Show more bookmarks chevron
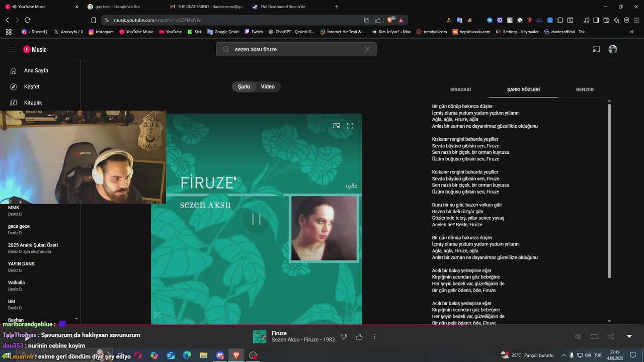 [632, 32]
